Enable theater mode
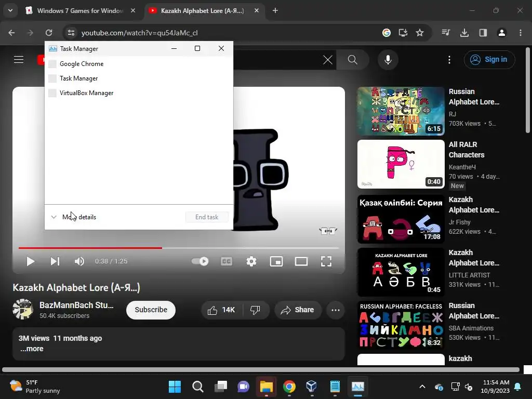This screenshot has height=399, width=532. [x=301, y=261]
